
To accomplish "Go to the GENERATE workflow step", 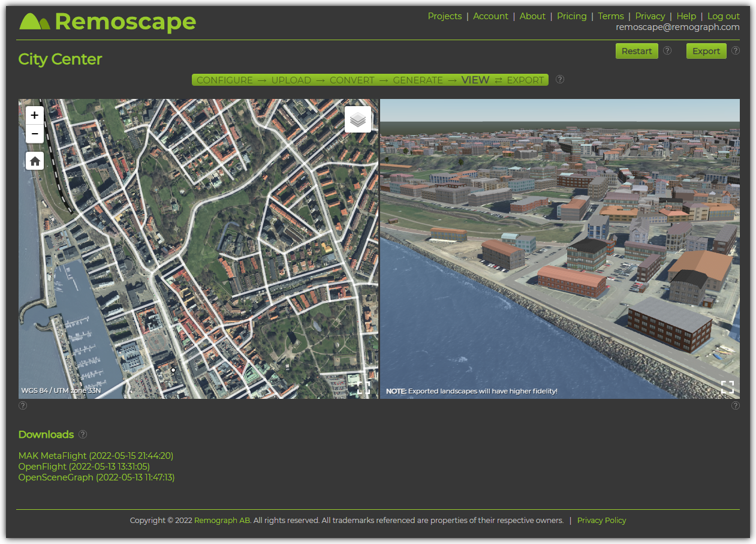I will pos(418,80).
